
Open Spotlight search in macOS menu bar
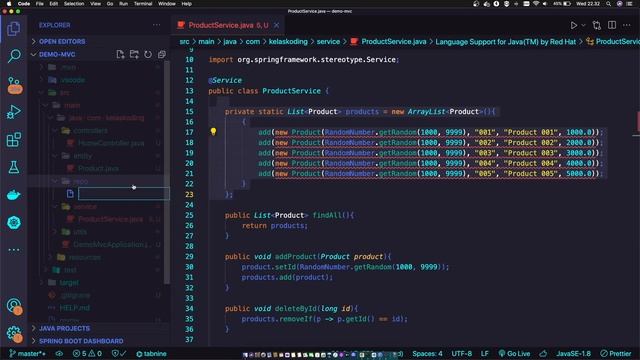609,4
